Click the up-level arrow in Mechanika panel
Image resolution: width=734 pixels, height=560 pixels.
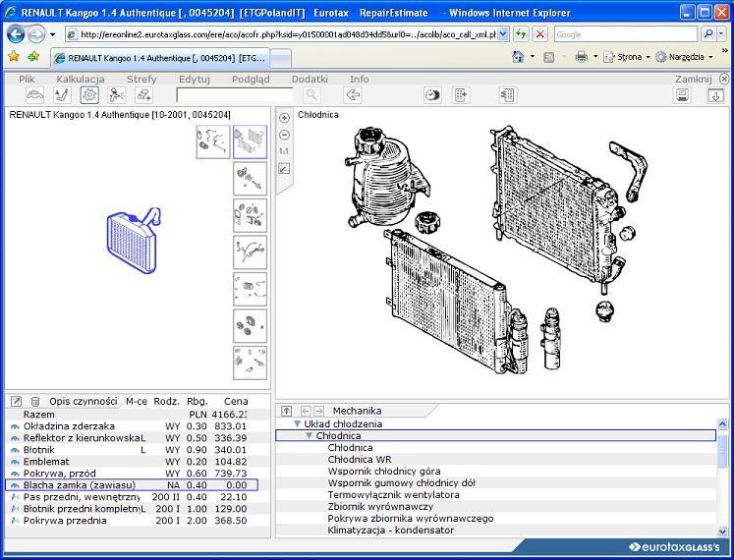[x=286, y=411]
